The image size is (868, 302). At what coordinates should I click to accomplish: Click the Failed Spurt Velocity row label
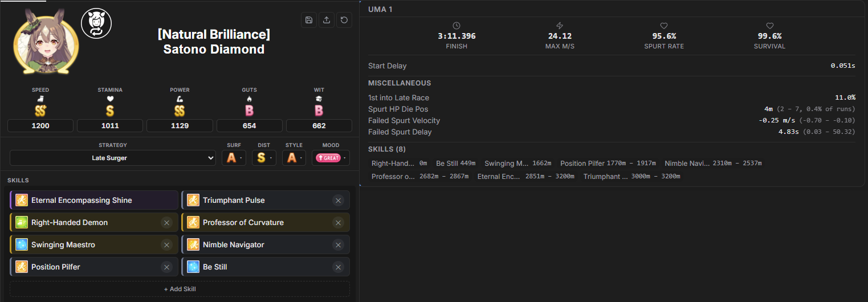tap(404, 120)
